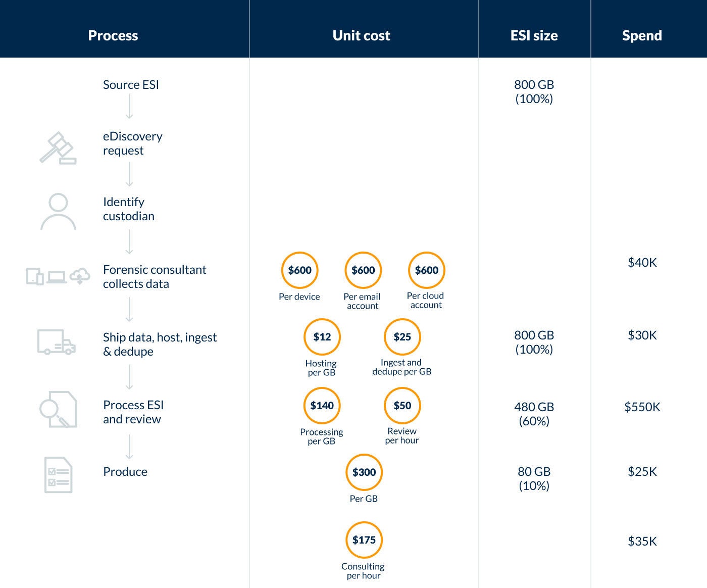Click Forensic consultant collects data label
Viewport: 707px width, 588px height.
(155, 277)
